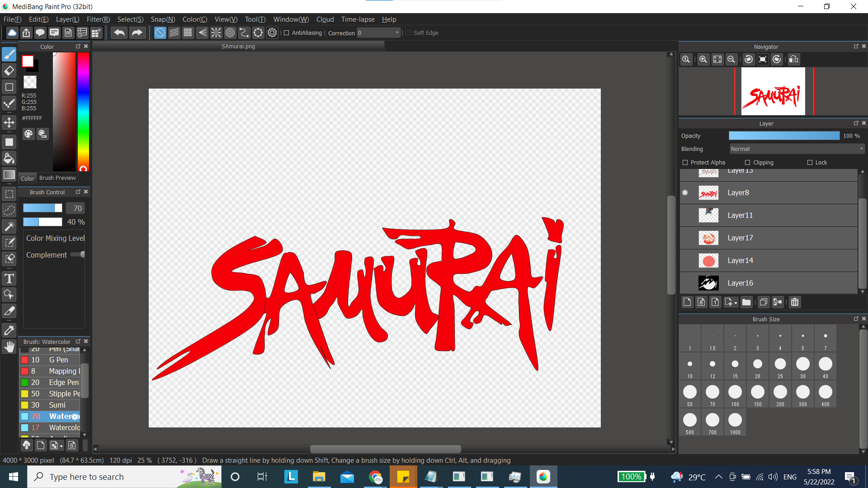Open the Snap menu
This screenshot has height=488, width=868.
point(163,19)
